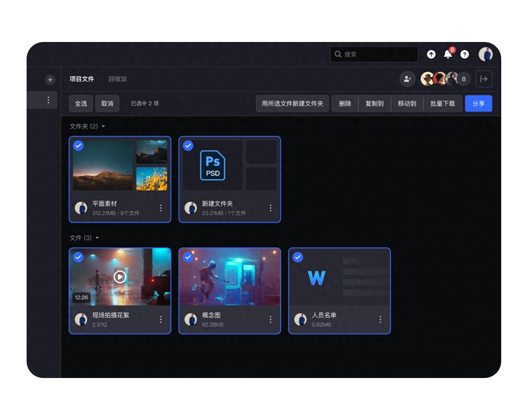
Task: Click the invite member icon
Action: click(x=407, y=79)
